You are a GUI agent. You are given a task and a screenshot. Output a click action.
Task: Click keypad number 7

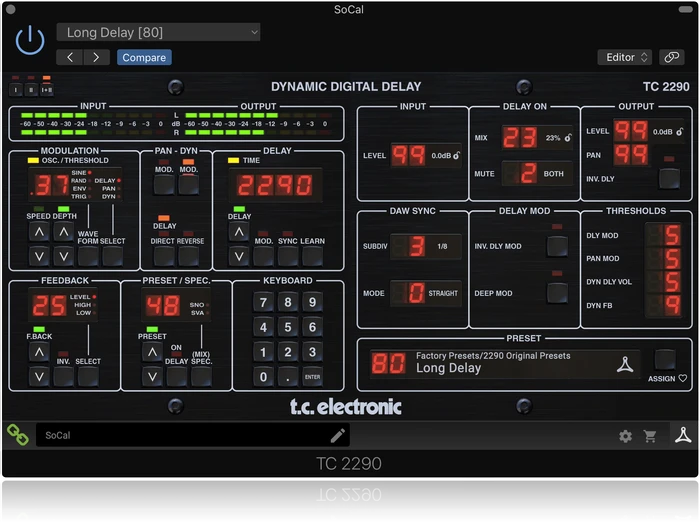(263, 303)
